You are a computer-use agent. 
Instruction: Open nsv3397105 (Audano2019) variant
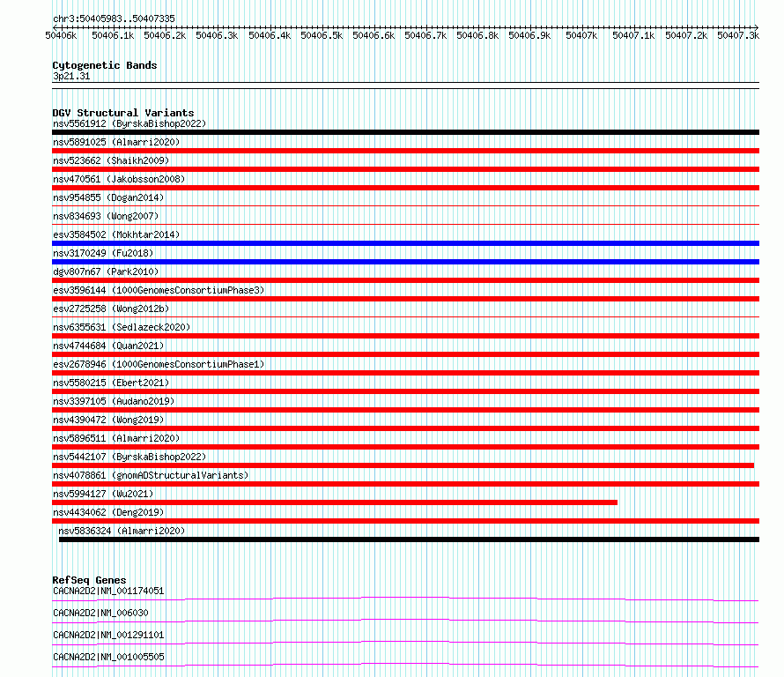(114, 401)
